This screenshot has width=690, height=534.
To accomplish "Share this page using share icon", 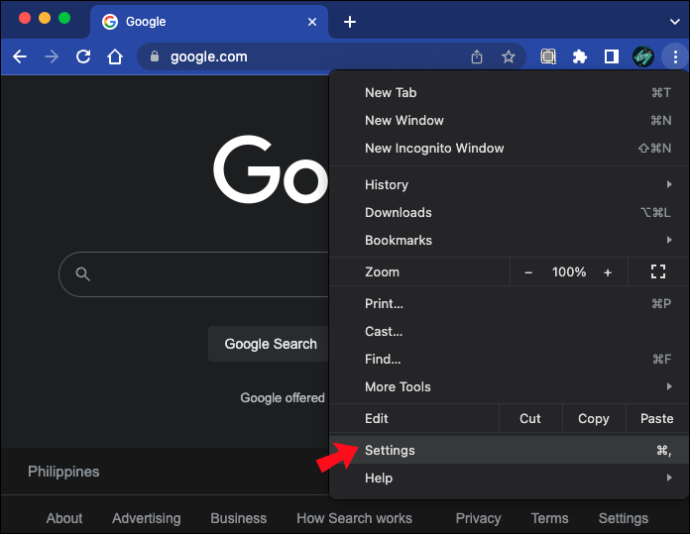I will click(x=477, y=57).
